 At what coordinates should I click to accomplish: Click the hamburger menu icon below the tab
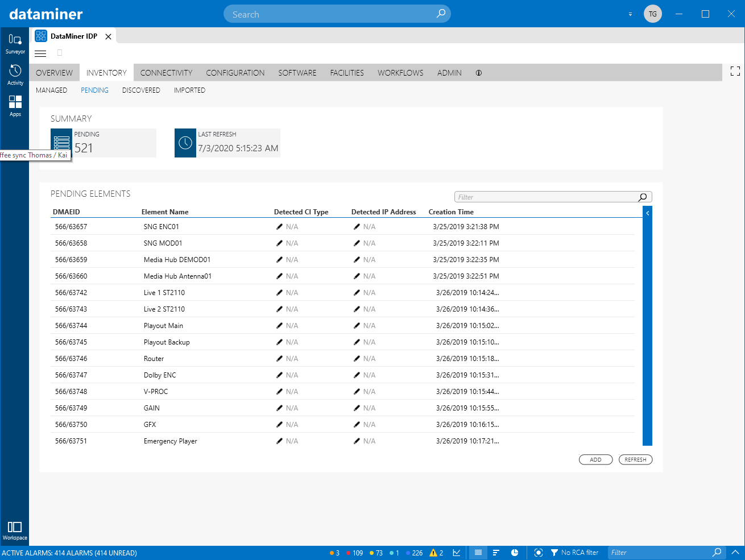click(x=40, y=53)
